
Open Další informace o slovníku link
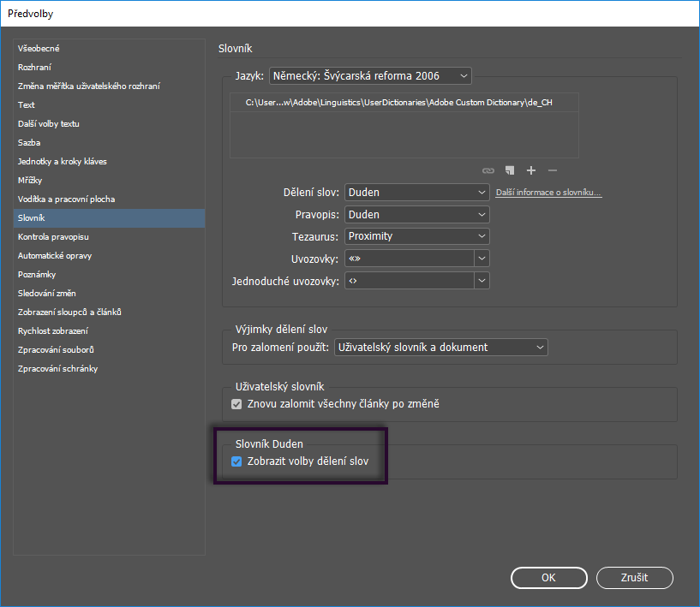point(548,193)
